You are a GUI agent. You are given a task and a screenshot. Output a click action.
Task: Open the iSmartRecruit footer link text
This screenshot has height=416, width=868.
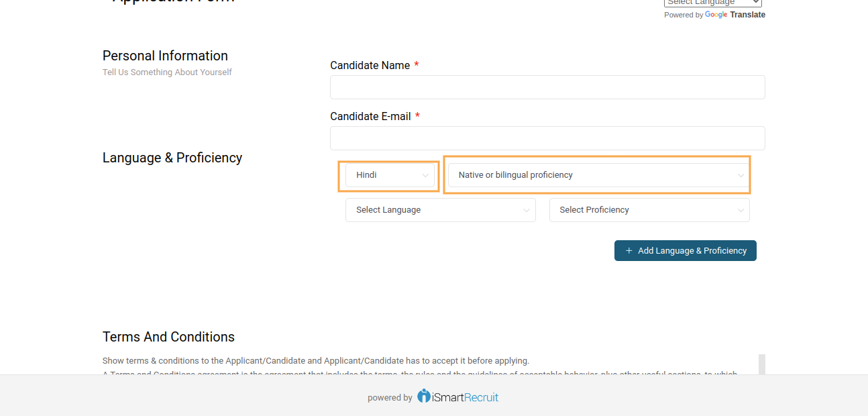[466, 397]
